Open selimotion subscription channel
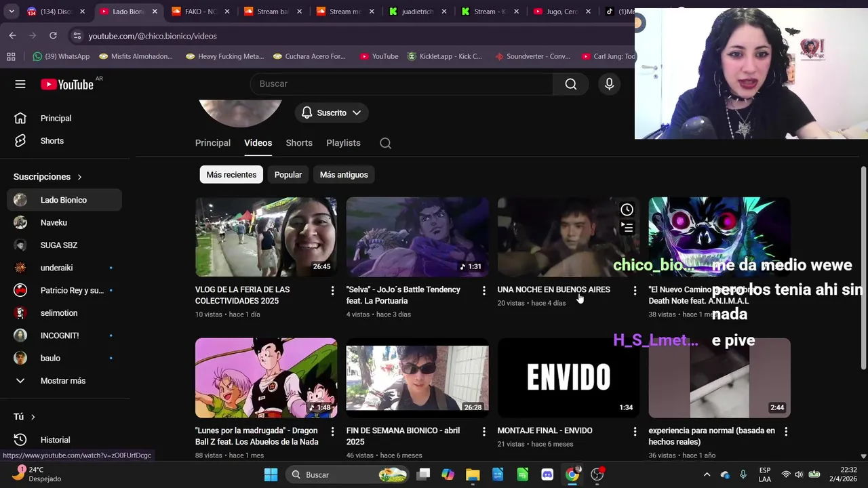The width and height of the screenshot is (868, 488). pyautogui.click(x=64, y=313)
